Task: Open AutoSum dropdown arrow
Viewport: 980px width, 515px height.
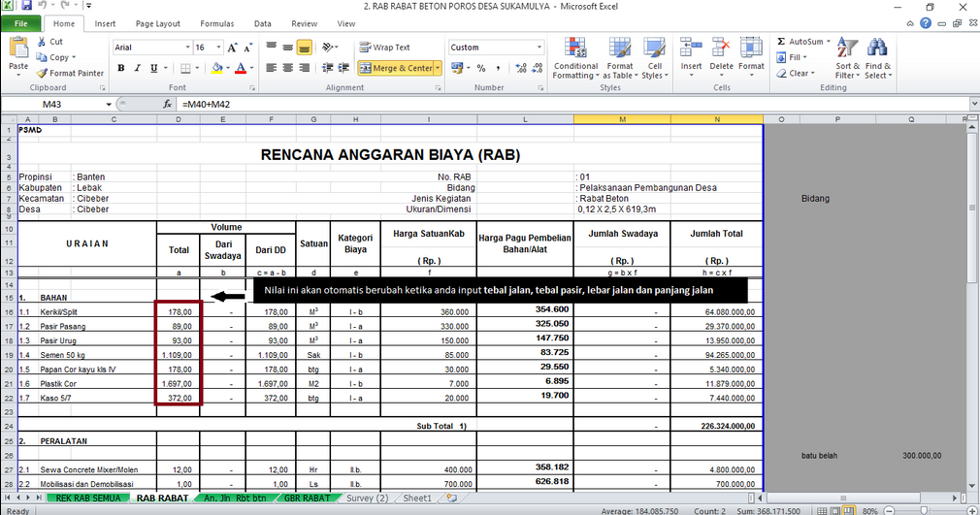Action: coord(829,42)
